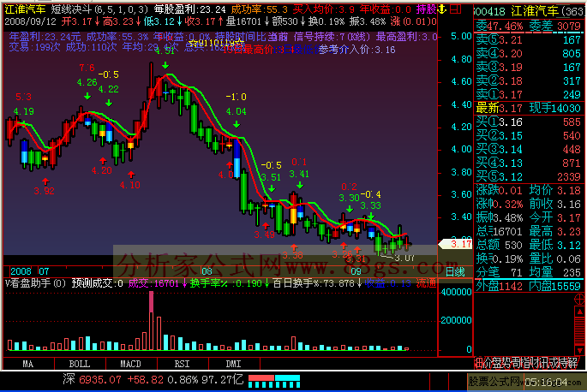Click the 卖③ 3.19 order row
Image resolution: width=587 pixels, height=392 pixels.
(x=528, y=68)
